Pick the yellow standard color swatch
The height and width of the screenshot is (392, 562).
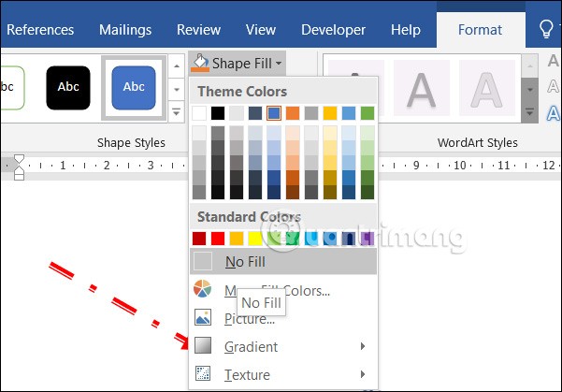click(x=255, y=238)
